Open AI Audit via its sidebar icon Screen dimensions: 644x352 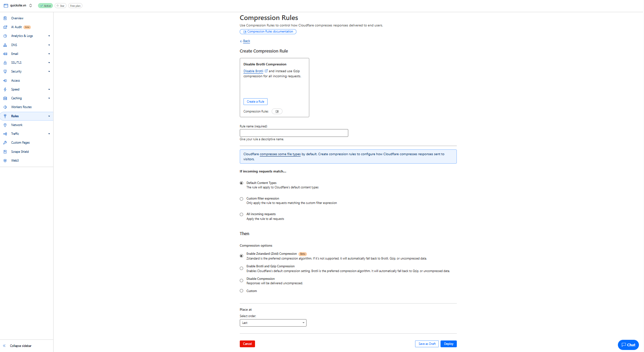5,27
